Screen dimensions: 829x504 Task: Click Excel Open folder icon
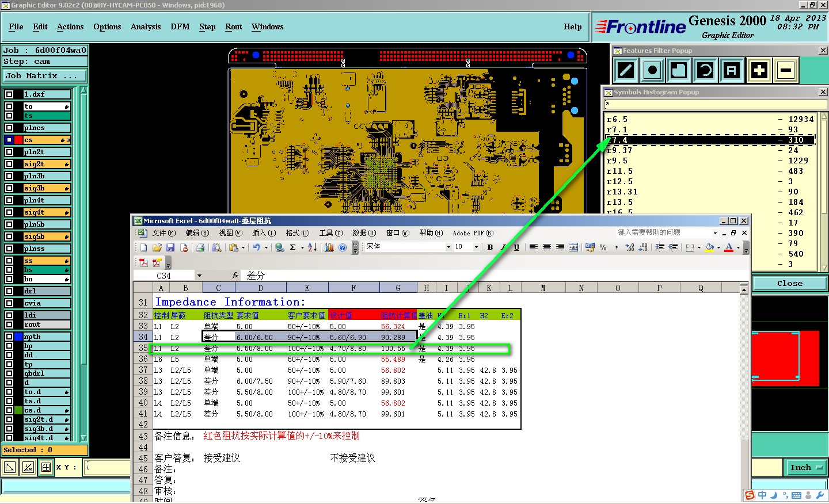(157, 247)
